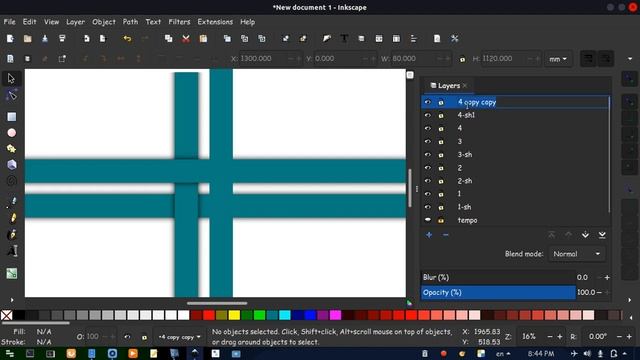Hide the '3-sh' layer
The image size is (640, 360).
(x=427, y=155)
